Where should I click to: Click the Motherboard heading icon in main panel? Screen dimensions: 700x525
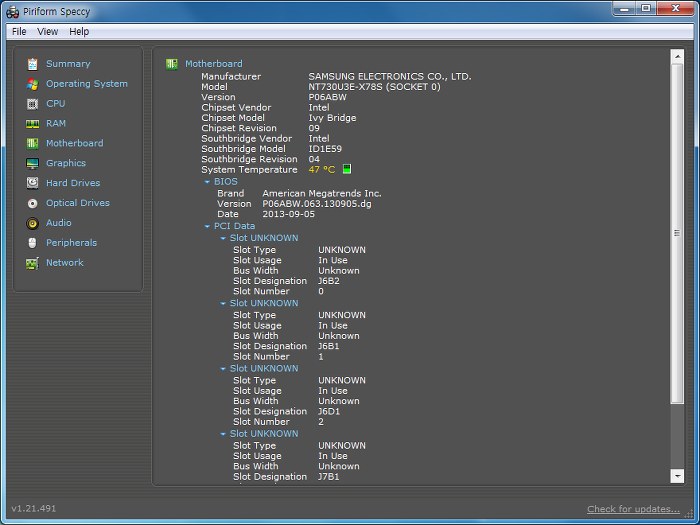[x=171, y=64]
